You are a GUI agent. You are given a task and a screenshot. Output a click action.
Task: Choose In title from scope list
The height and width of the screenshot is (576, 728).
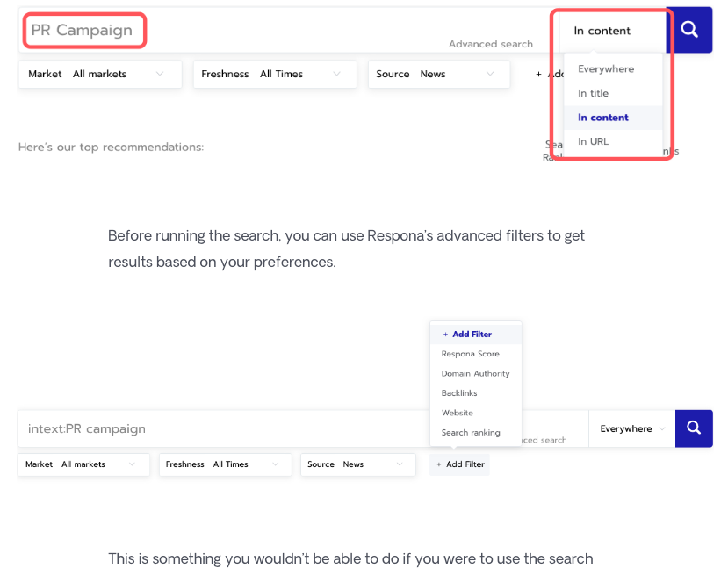(x=593, y=93)
